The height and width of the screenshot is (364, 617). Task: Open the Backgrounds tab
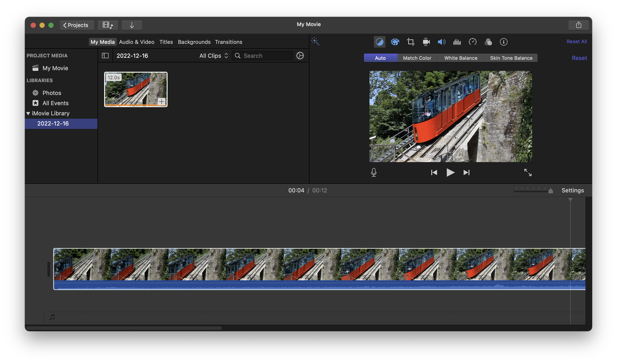tap(194, 42)
